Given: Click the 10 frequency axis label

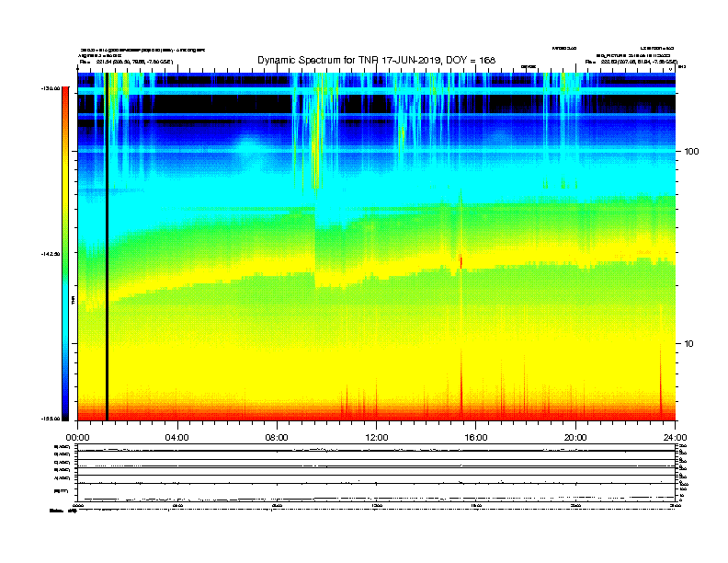Looking at the screenshot, I should pyautogui.click(x=688, y=344).
